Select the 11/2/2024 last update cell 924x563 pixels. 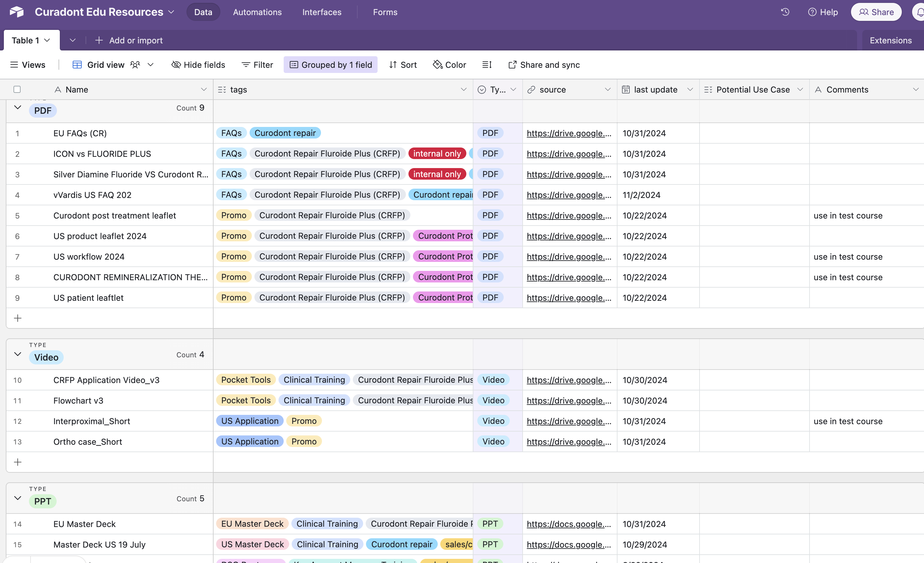pyautogui.click(x=658, y=195)
